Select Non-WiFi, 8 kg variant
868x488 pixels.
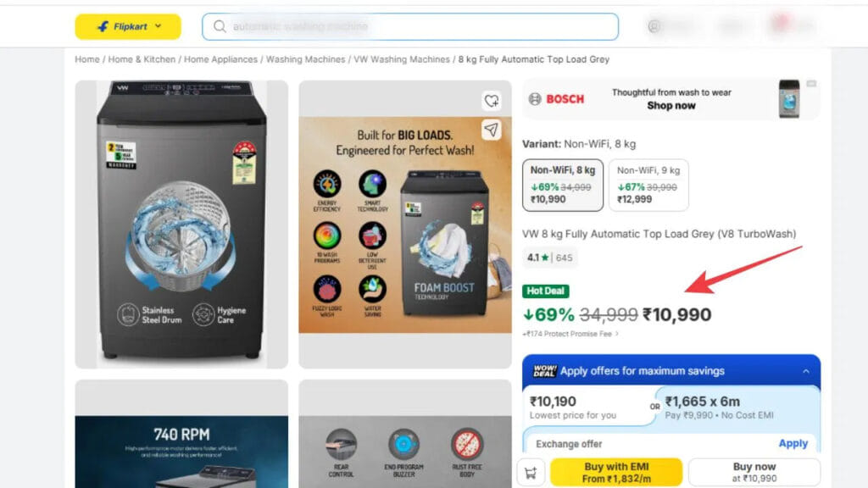[563, 185]
